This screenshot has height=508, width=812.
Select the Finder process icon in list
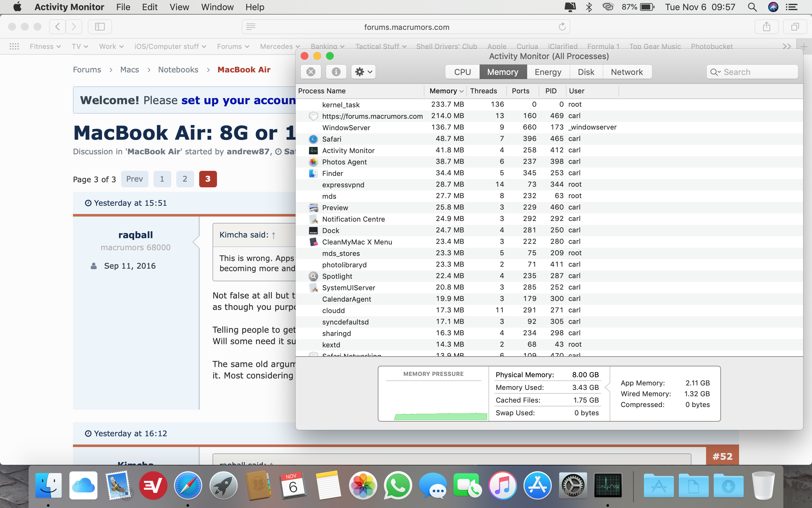313,173
